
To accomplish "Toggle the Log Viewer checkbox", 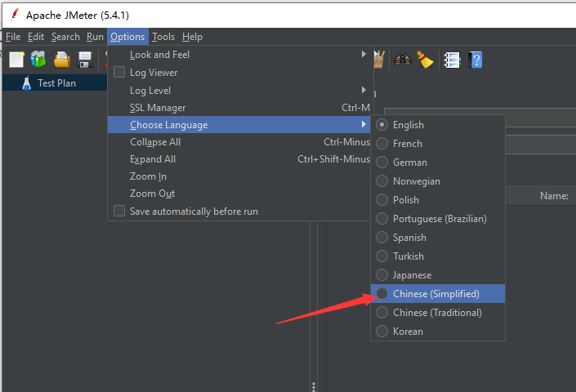I will [x=119, y=72].
